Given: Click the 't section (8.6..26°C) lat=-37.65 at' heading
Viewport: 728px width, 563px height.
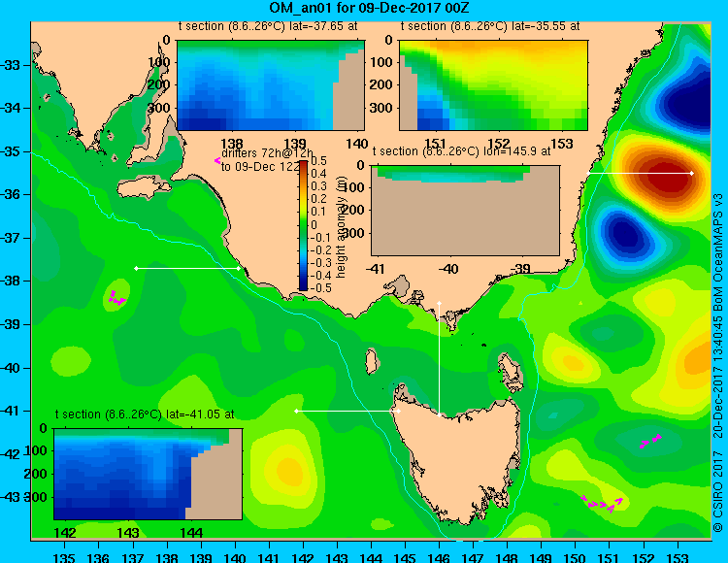Looking at the screenshot, I should (268, 26).
